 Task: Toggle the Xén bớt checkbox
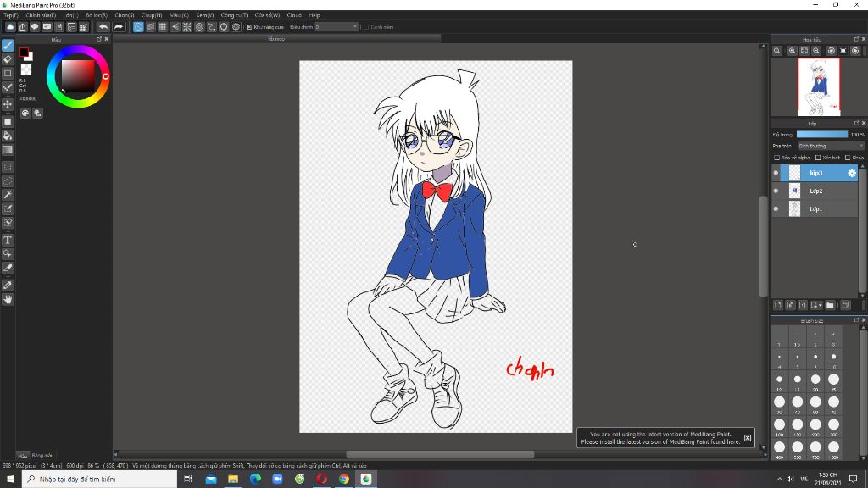point(818,158)
